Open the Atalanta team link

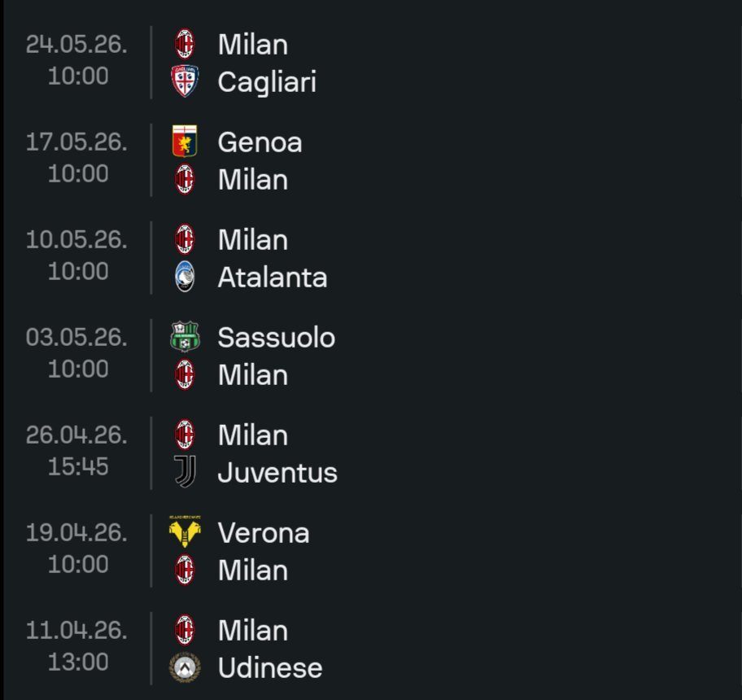(x=272, y=278)
